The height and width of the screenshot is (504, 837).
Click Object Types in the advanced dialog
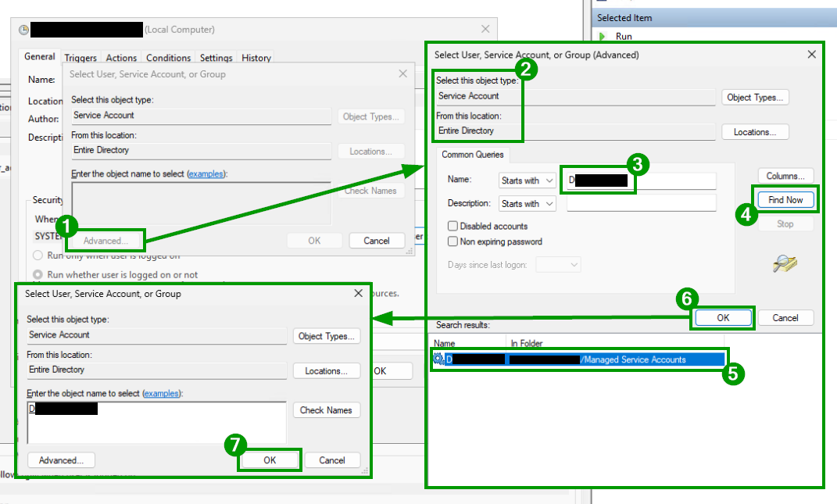coord(755,97)
